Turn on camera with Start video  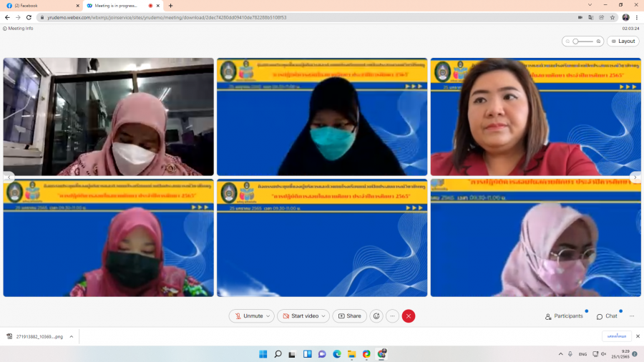click(300, 316)
